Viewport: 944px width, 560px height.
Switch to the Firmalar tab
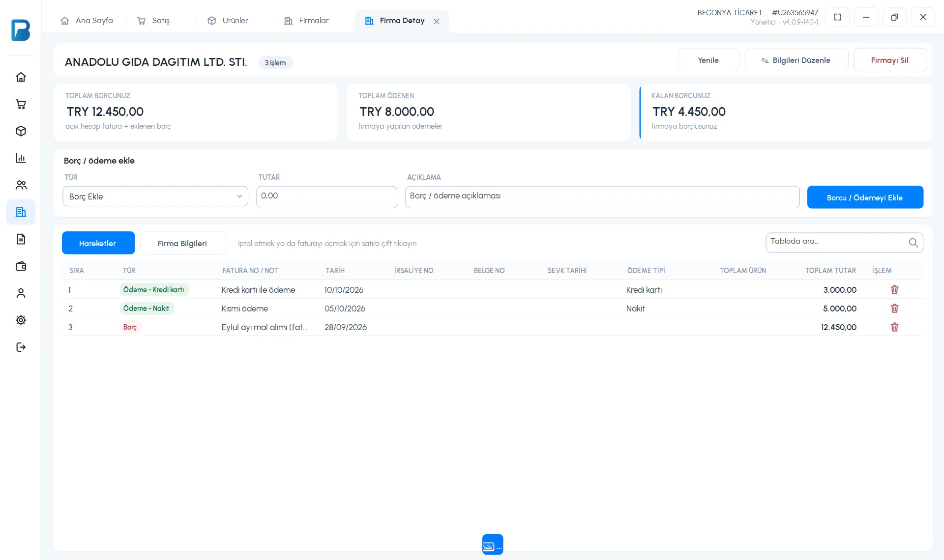(x=307, y=21)
